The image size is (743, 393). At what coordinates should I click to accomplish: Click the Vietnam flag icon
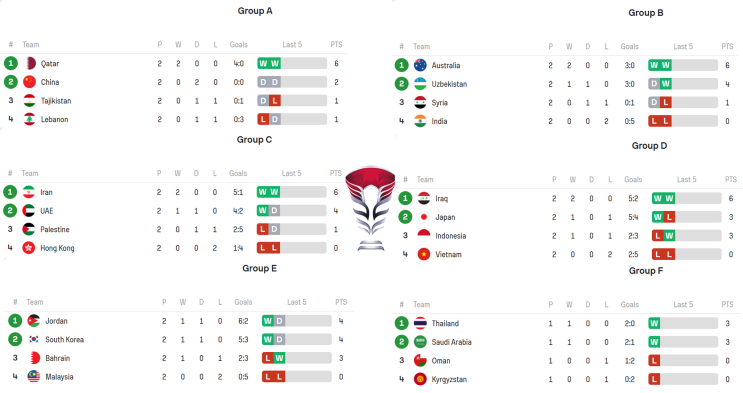point(424,254)
